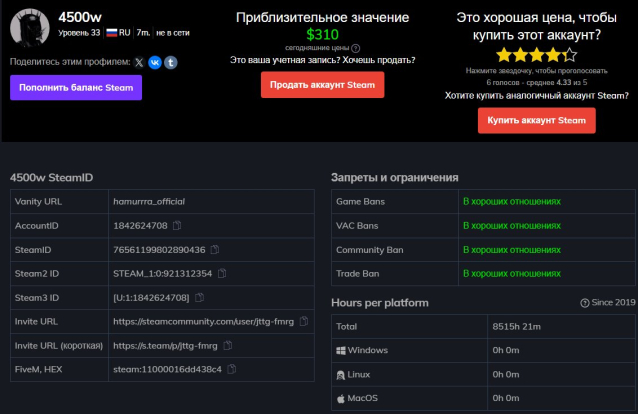Click the 4500w username heading
Viewport: 638px width, 414px height.
pyautogui.click(x=80, y=17)
